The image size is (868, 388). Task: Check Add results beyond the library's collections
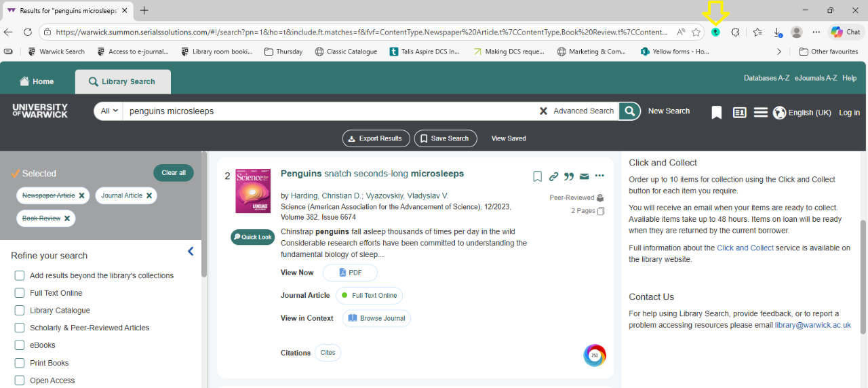[20, 275]
